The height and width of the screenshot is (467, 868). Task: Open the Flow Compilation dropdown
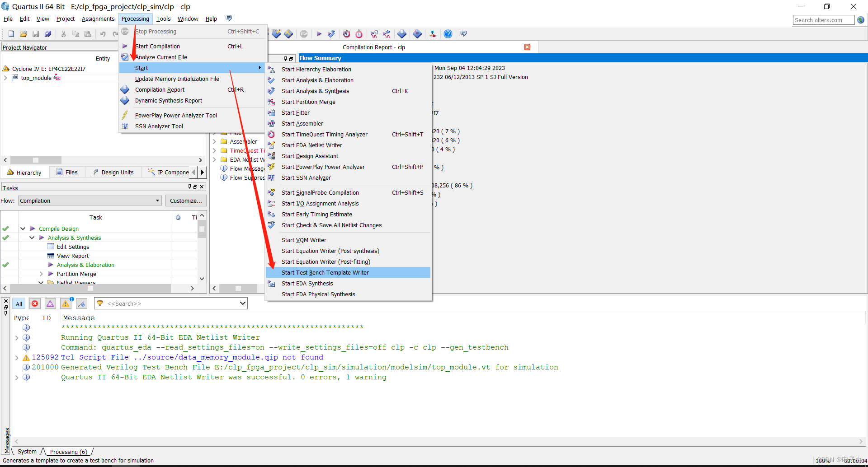pos(90,201)
